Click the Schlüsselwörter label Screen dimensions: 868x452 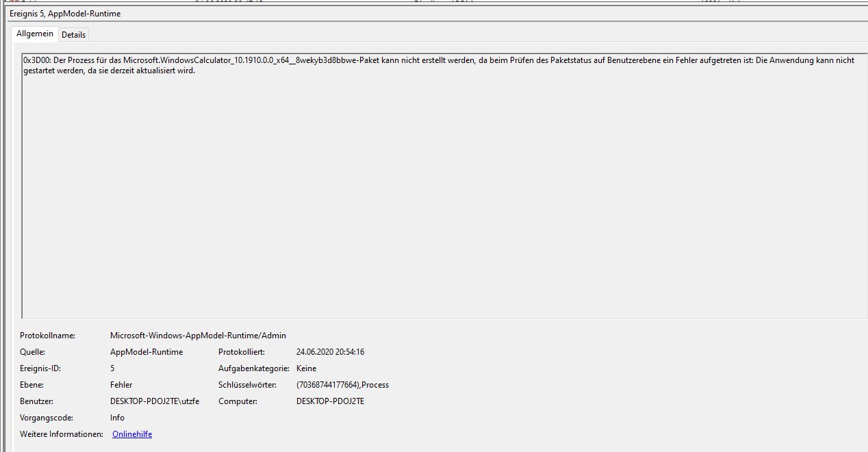247,385
